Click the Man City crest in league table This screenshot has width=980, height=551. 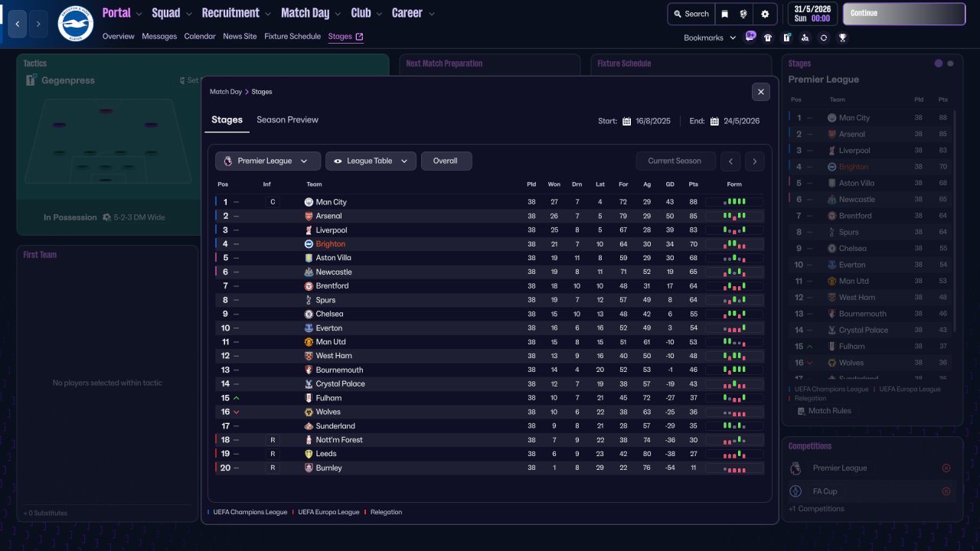[309, 202]
